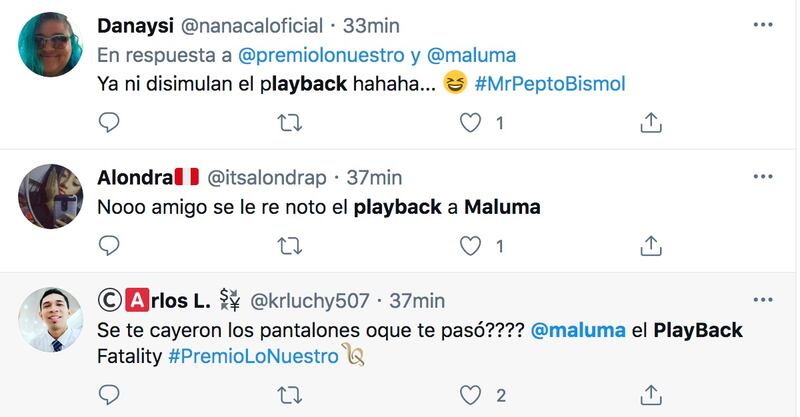Open more options on Danaysi's tweet
This screenshot has width=800, height=417.
763,24
